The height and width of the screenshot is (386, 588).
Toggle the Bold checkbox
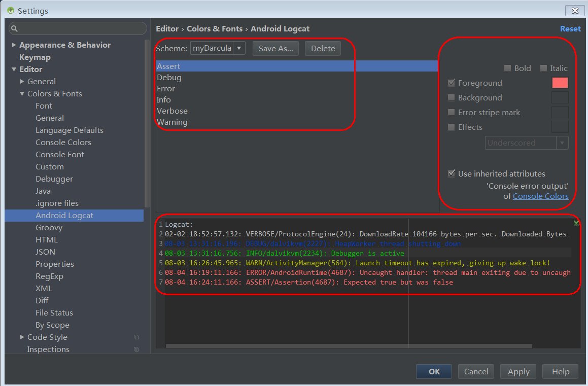[x=507, y=68]
